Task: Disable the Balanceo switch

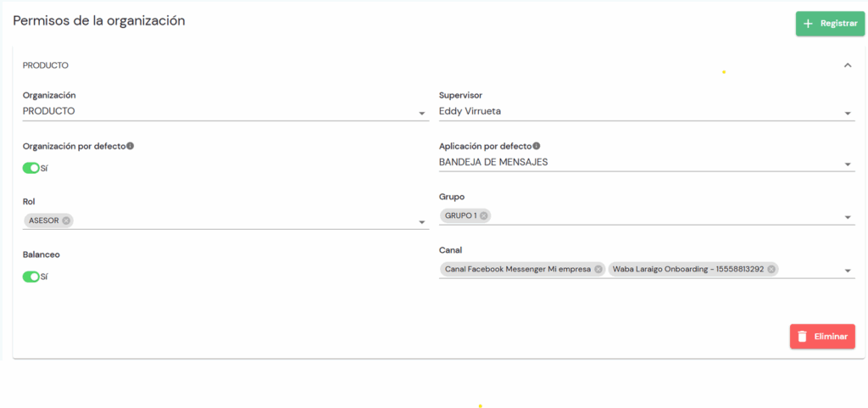Action: coord(31,277)
